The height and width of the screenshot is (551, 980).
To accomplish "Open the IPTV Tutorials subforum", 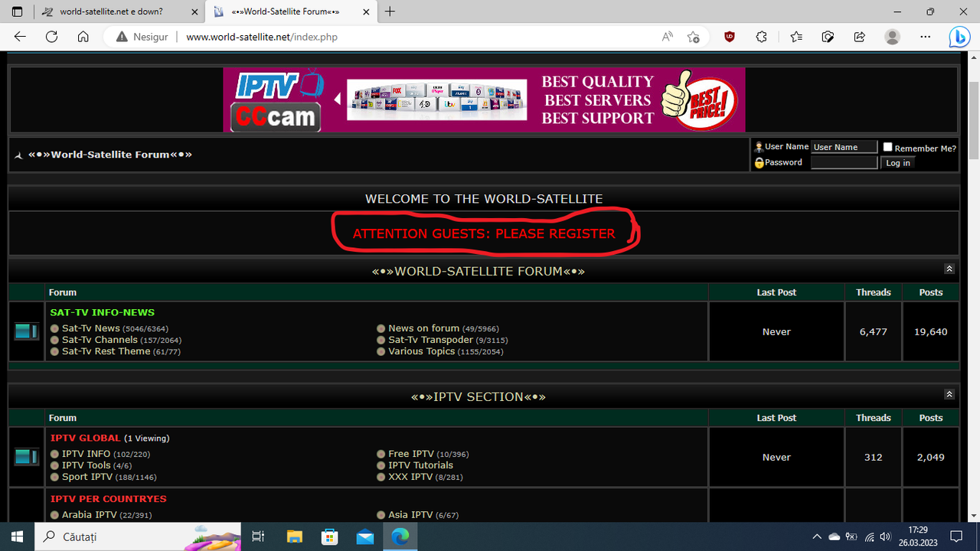I will pos(421,465).
